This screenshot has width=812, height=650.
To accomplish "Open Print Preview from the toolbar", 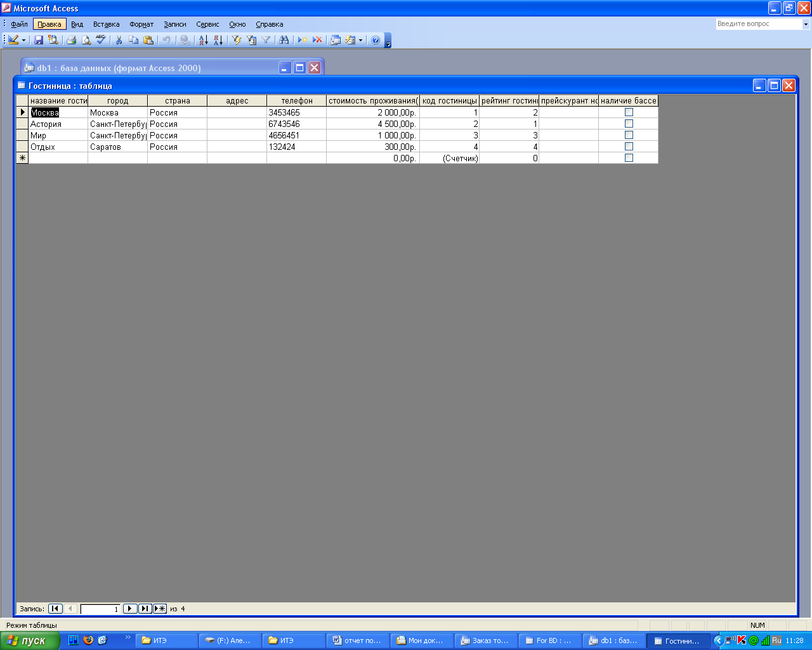I will pos(86,40).
